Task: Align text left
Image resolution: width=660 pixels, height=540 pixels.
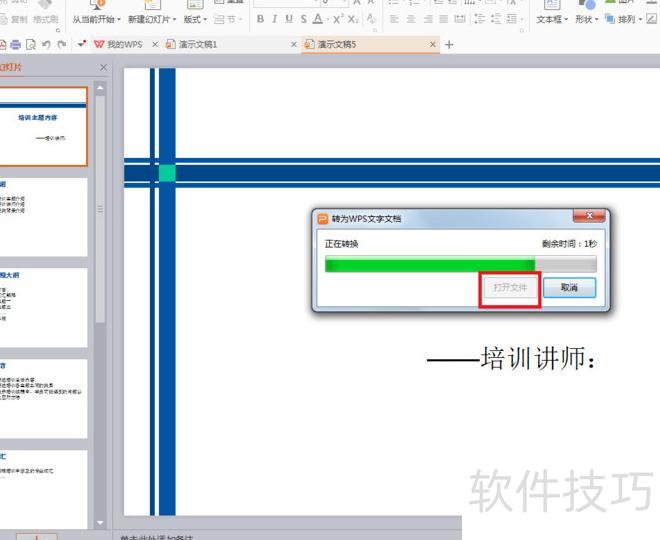Action: point(394,19)
